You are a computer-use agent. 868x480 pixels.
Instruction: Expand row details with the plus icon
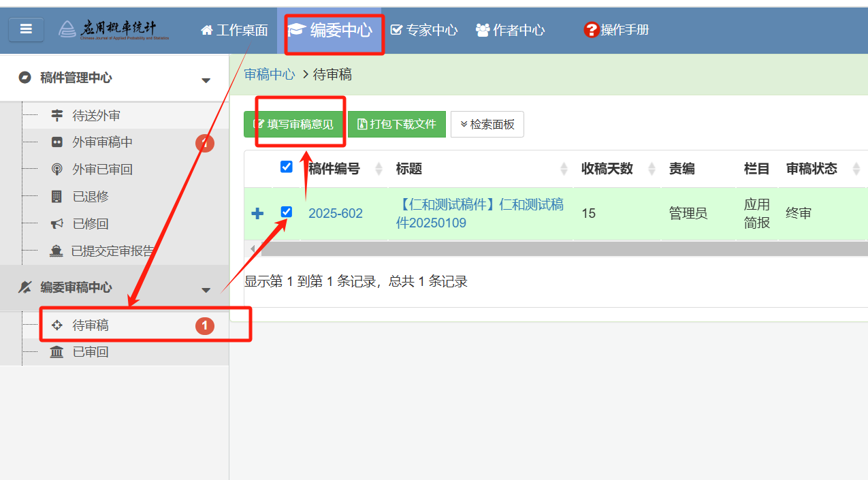[x=257, y=212]
